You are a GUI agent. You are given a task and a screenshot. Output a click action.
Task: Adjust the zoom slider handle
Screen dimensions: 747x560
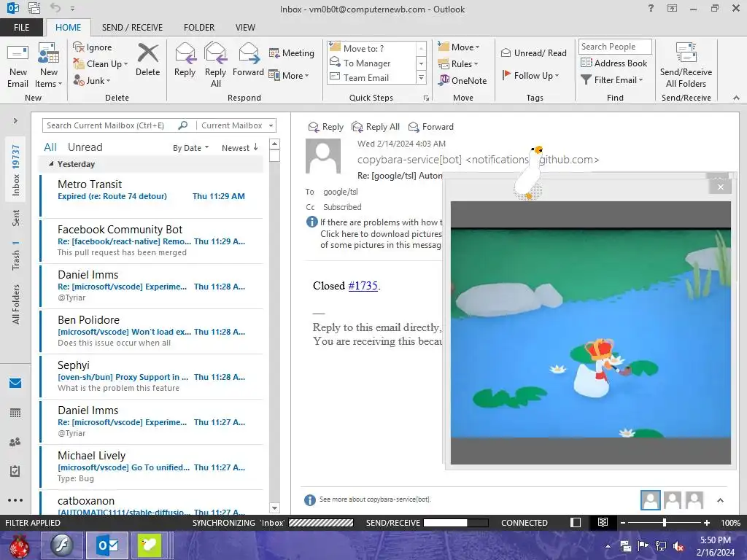click(x=665, y=523)
